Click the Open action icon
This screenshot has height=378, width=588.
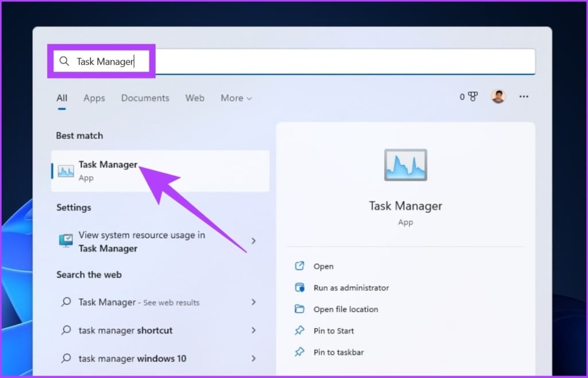pyautogui.click(x=299, y=266)
